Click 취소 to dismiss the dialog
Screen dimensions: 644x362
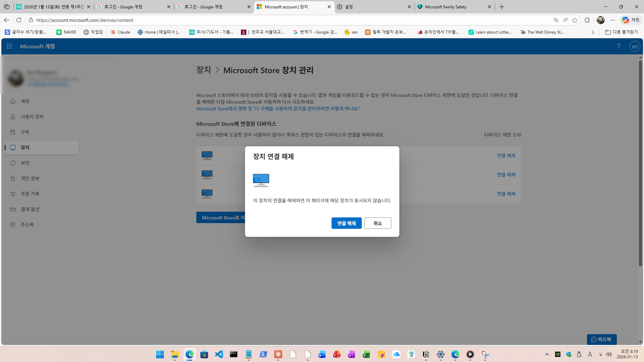click(x=378, y=223)
